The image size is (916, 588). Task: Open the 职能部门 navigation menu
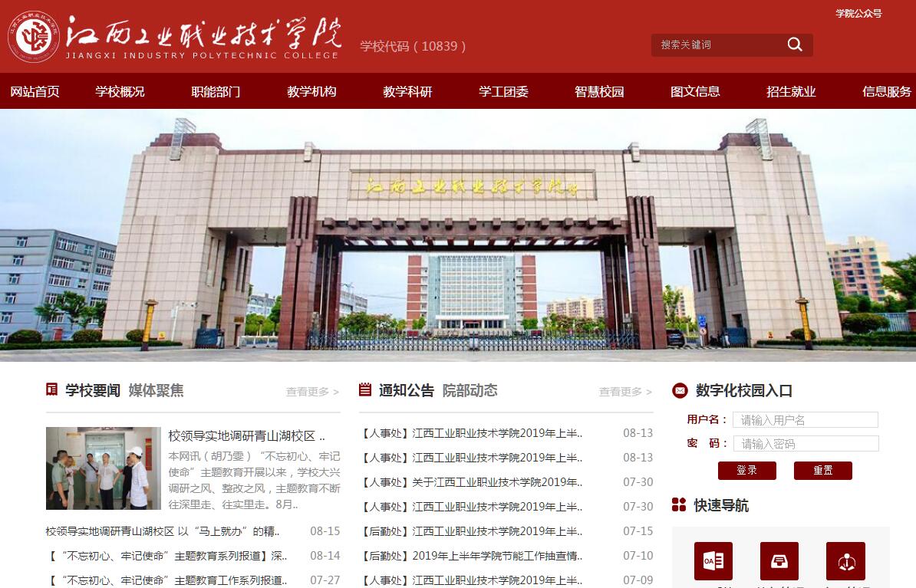pyautogui.click(x=216, y=91)
